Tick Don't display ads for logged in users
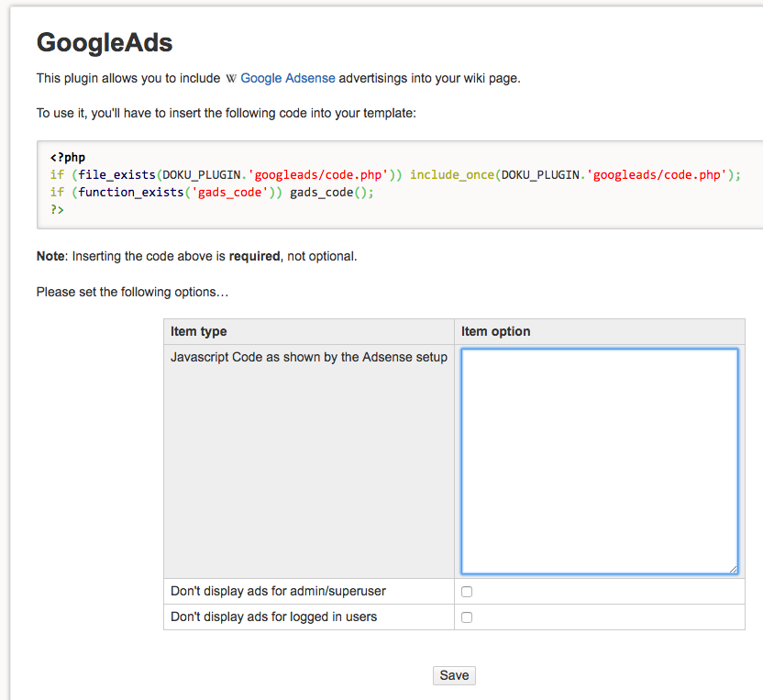Image resolution: width=763 pixels, height=700 pixels. pyautogui.click(x=467, y=617)
